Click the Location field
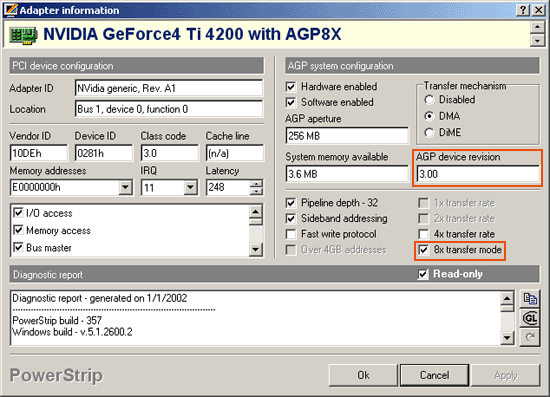 pyautogui.click(x=169, y=109)
